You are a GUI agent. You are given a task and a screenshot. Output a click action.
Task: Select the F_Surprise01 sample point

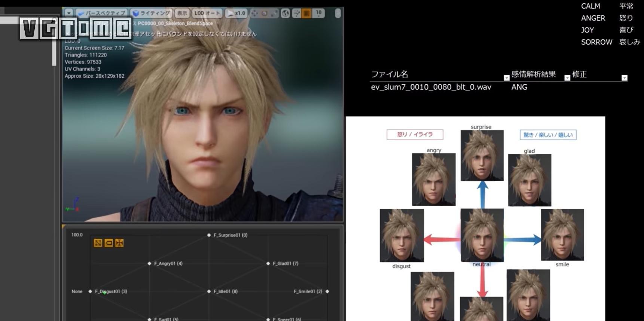point(209,235)
